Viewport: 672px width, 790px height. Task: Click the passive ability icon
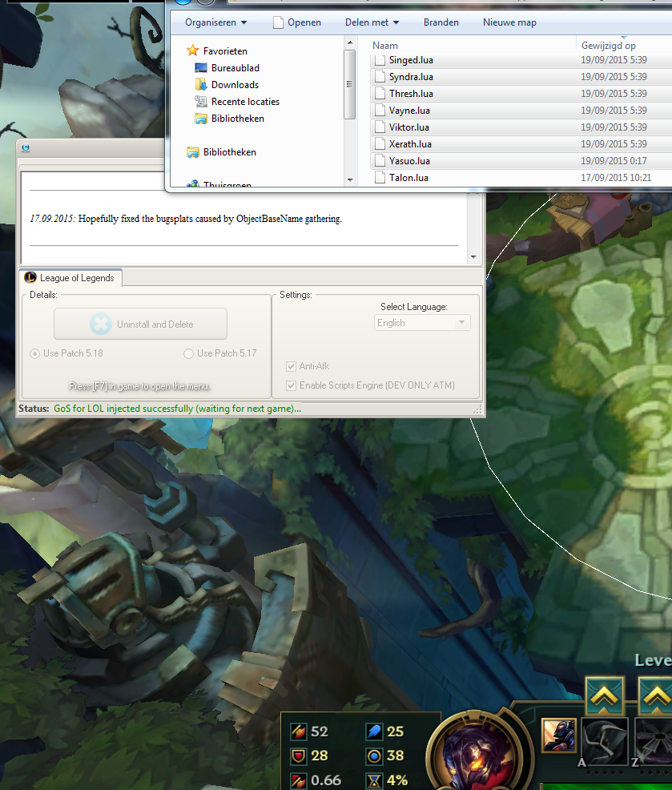click(x=558, y=735)
